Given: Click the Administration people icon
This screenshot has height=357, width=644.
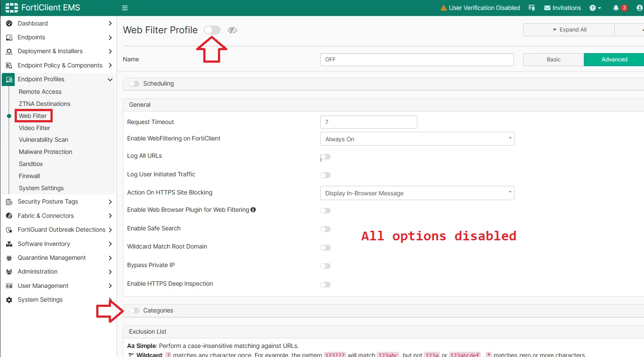Looking at the screenshot, I should (x=9, y=272).
